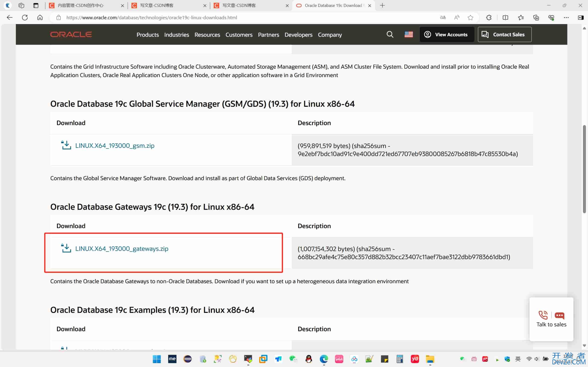Launch QQ penguin from the taskbar
The height and width of the screenshot is (367, 588).
click(x=309, y=359)
